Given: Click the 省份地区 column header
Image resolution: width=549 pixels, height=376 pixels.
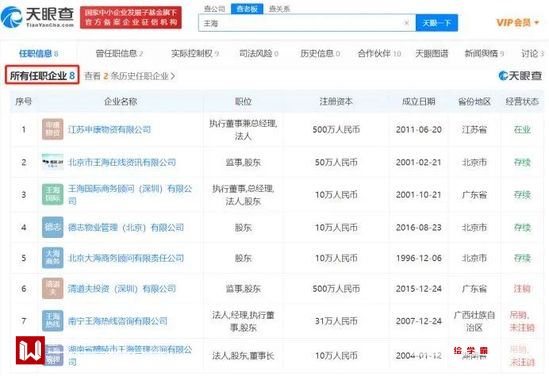Looking at the screenshot, I should pyautogui.click(x=474, y=102).
